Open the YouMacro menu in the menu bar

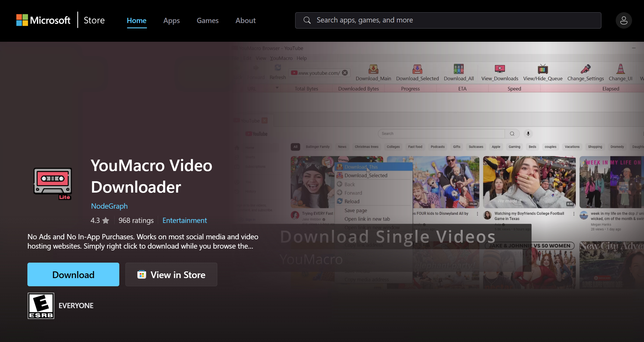tap(281, 58)
